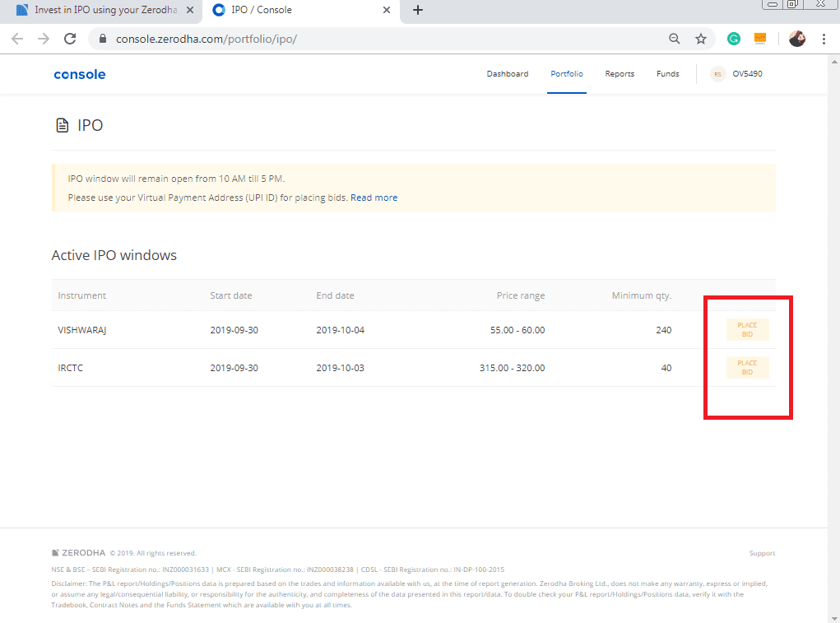
Task: Click the padlock site info icon
Action: coord(103,39)
